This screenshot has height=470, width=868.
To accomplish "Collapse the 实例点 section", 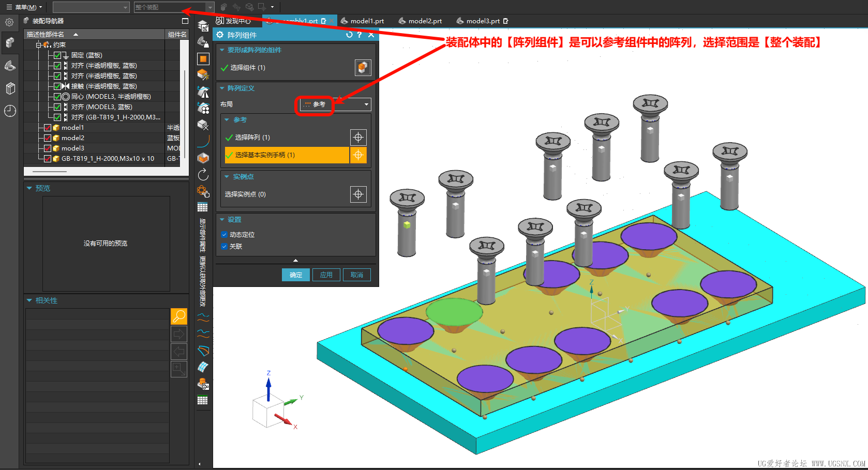I will click(x=227, y=177).
